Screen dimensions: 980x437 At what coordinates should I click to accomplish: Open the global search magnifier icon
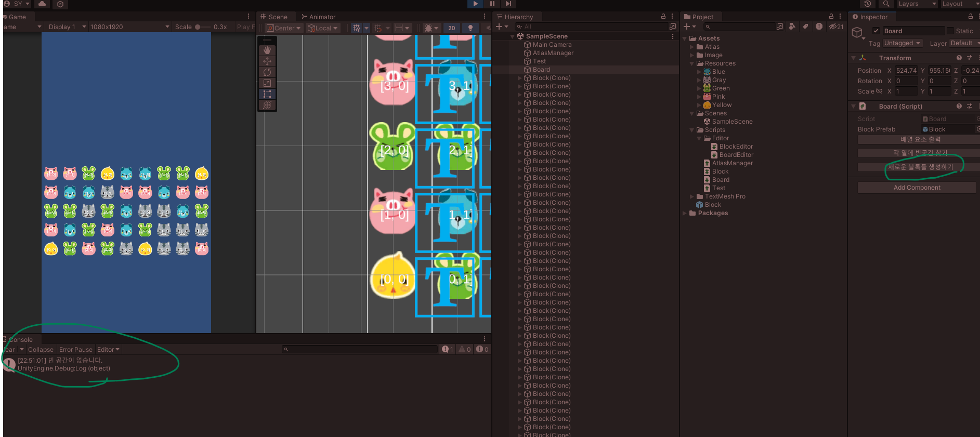(x=886, y=4)
